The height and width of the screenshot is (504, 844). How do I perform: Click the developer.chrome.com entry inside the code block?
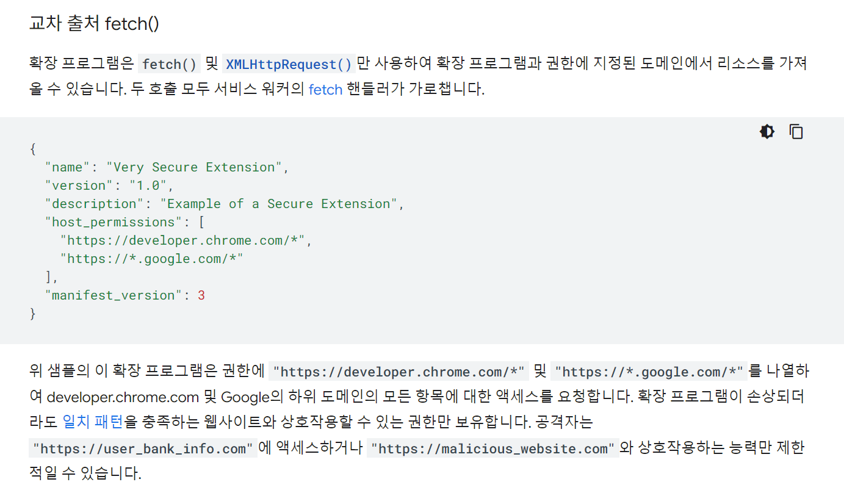click(182, 240)
